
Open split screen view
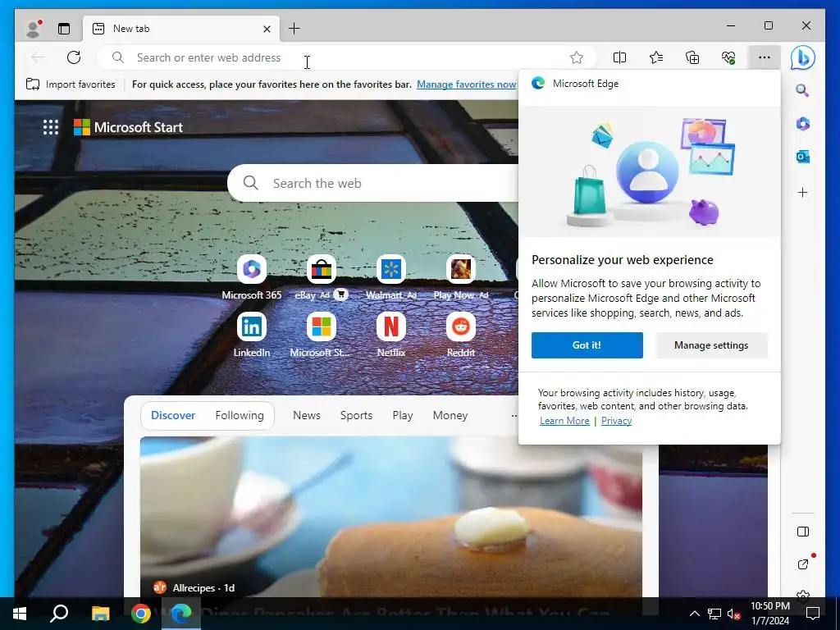pyautogui.click(x=620, y=57)
